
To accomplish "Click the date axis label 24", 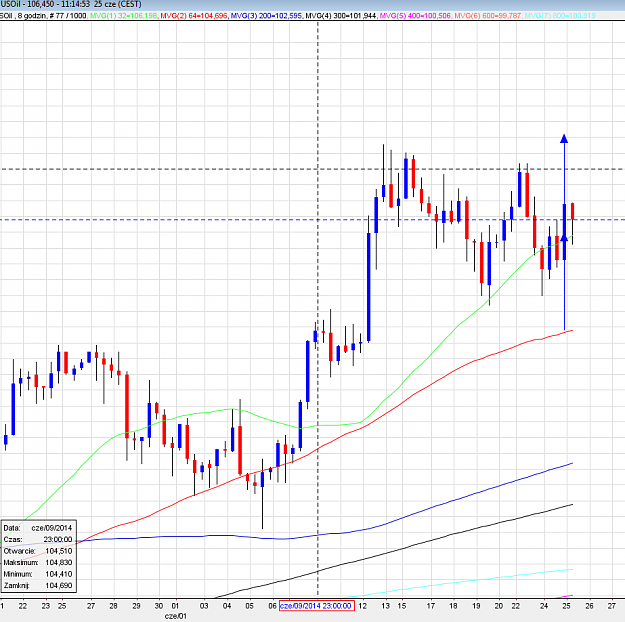I will click(544, 606).
